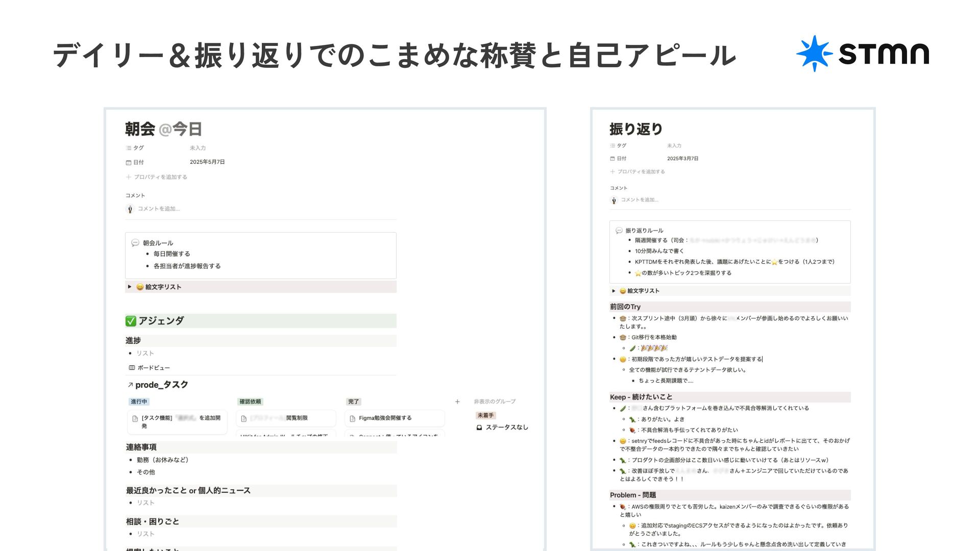Click the ボードビュー board view icon

(132, 367)
